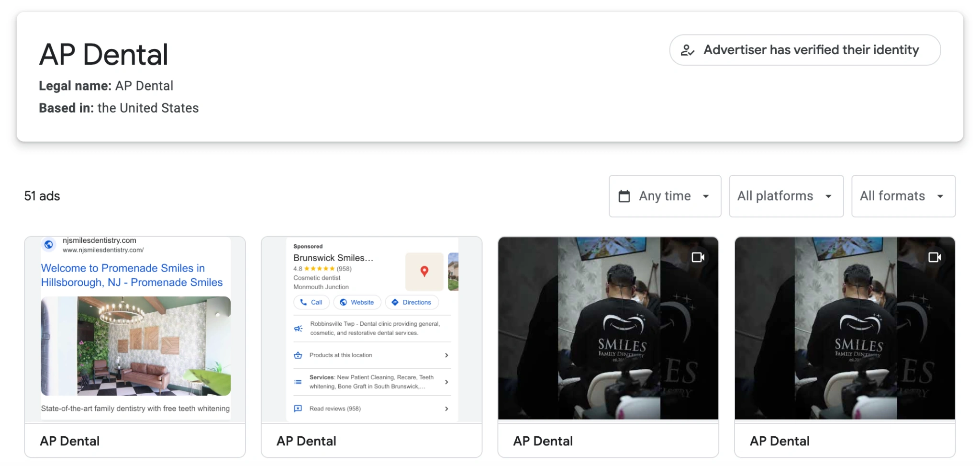Click the Website button in Brunswick Smiles ad
Screen dimensions: 980x466
[x=357, y=302]
